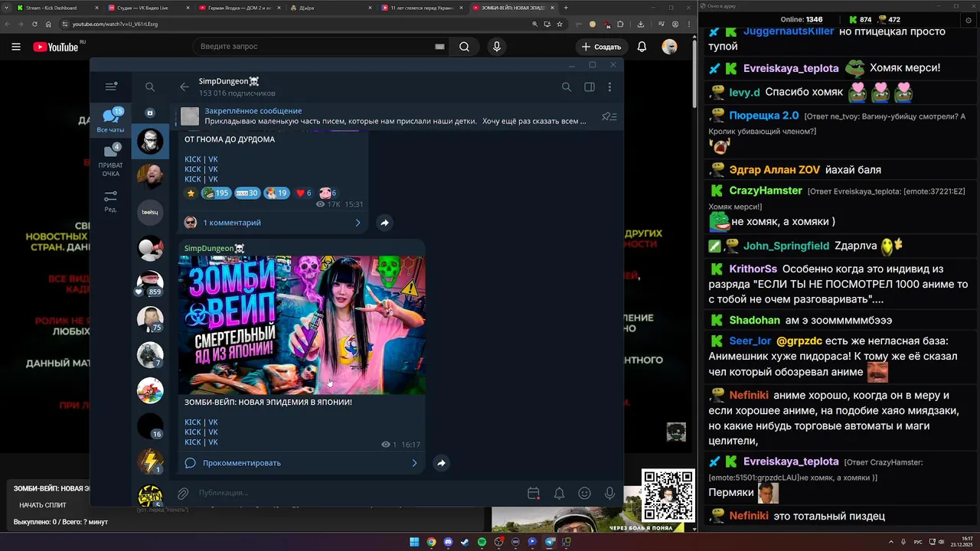Toggle silent broadcast bell icon
This screenshot has height=551, width=980.
click(559, 494)
